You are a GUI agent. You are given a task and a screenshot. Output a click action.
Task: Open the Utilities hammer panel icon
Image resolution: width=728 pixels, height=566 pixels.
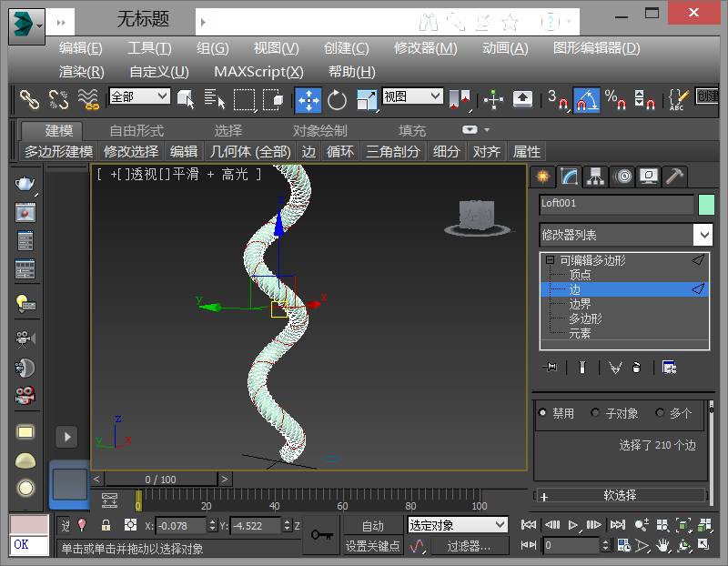pyautogui.click(x=674, y=177)
